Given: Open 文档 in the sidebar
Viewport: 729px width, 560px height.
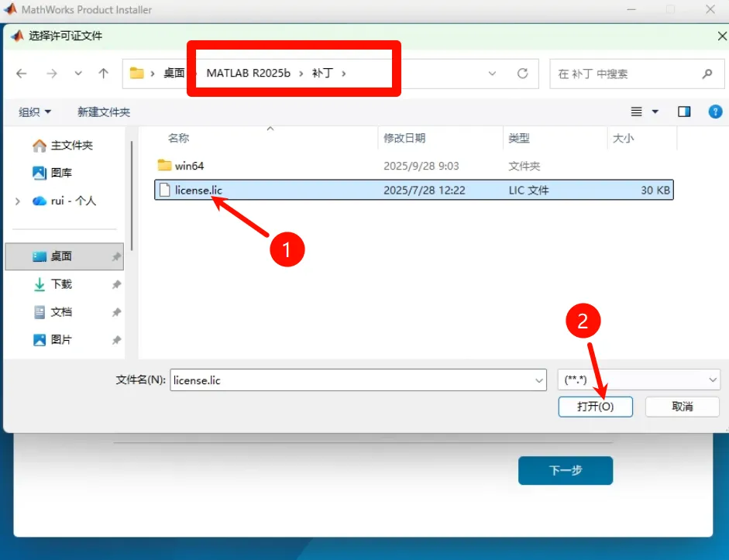Looking at the screenshot, I should point(53,312).
